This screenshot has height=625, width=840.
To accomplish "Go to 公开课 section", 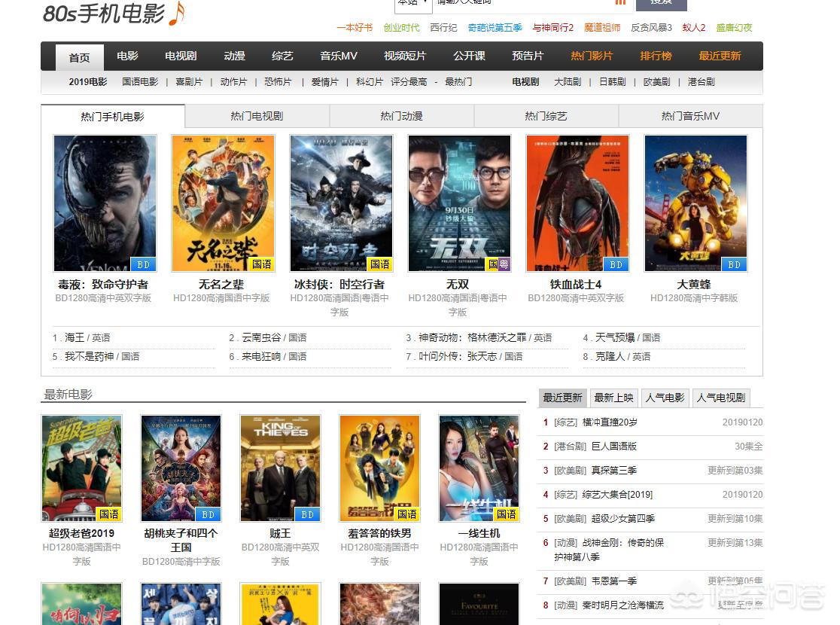I will pyautogui.click(x=469, y=56).
